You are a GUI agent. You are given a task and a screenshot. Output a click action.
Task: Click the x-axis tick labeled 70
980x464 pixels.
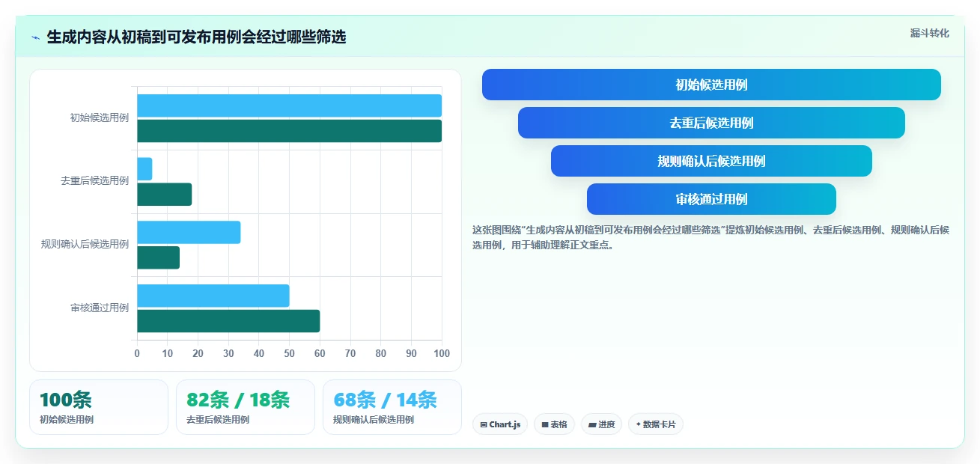coord(350,353)
